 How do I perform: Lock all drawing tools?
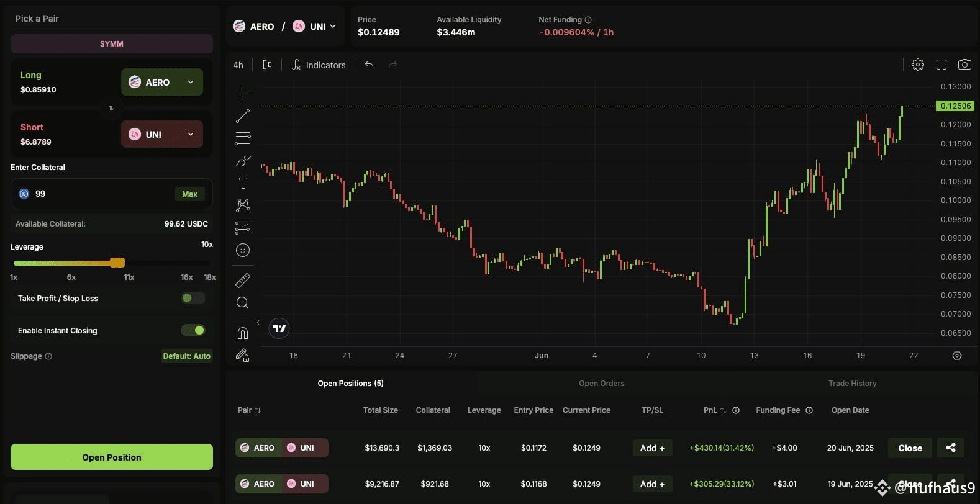click(x=243, y=355)
